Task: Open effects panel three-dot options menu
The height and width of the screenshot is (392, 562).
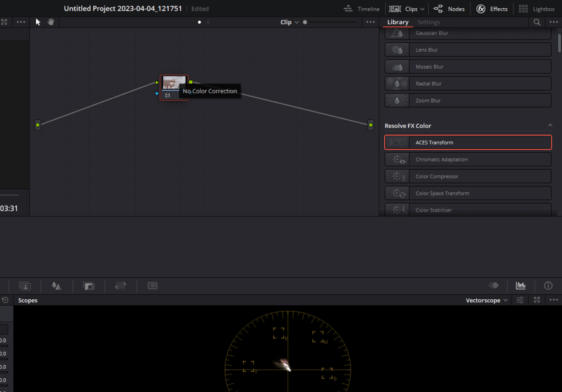Action: (x=553, y=23)
